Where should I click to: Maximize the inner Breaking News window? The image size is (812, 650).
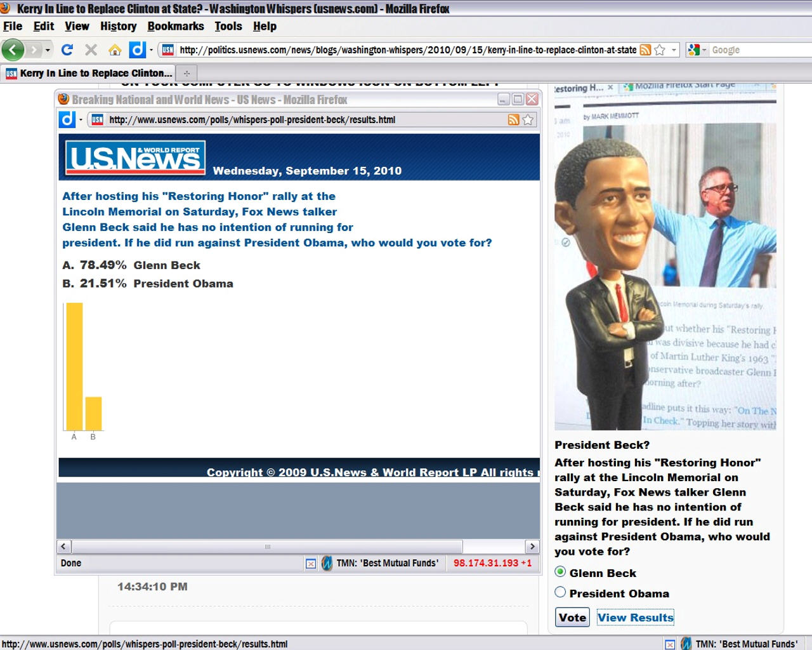tap(518, 99)
